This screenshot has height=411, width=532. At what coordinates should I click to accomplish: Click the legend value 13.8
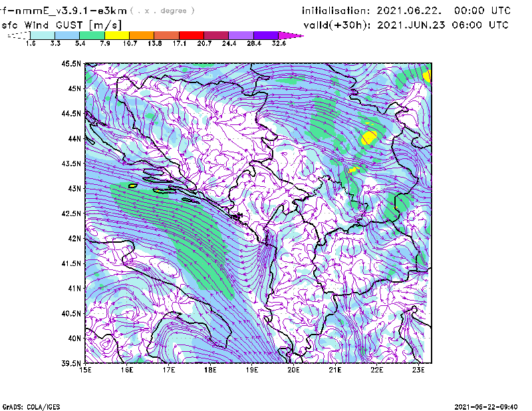(x=155, y=43)
